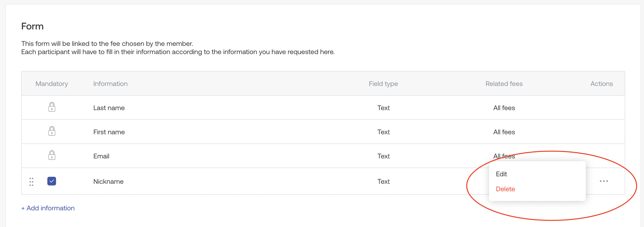Click the lock icon beside First name
This screenshot has height=227, width=644.
click(52, 131)
